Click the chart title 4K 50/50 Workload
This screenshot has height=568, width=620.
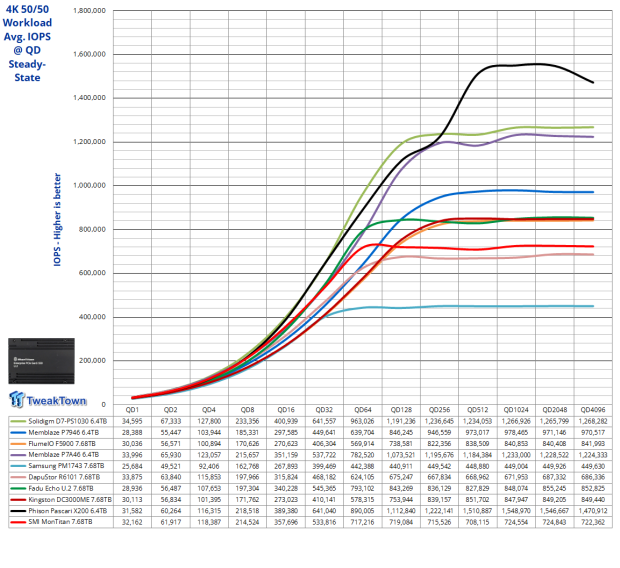click(x=27, y=16)
